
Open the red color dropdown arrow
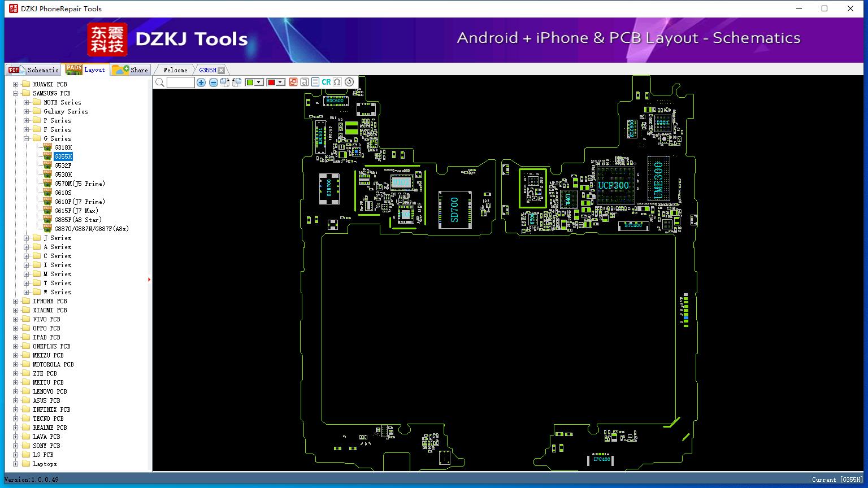[x=280, y=82]
